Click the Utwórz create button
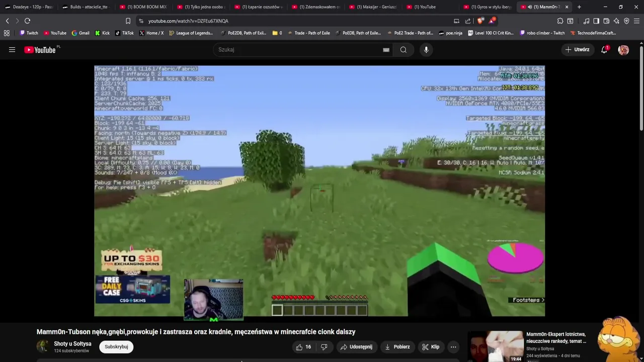 pyautogui.click(x=577, y=50)
